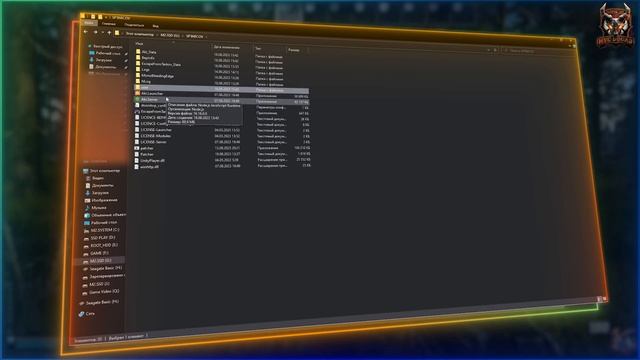Click date cell of Aki.Launcher row
Screen dimensions: 640x360
coord(227,95)
